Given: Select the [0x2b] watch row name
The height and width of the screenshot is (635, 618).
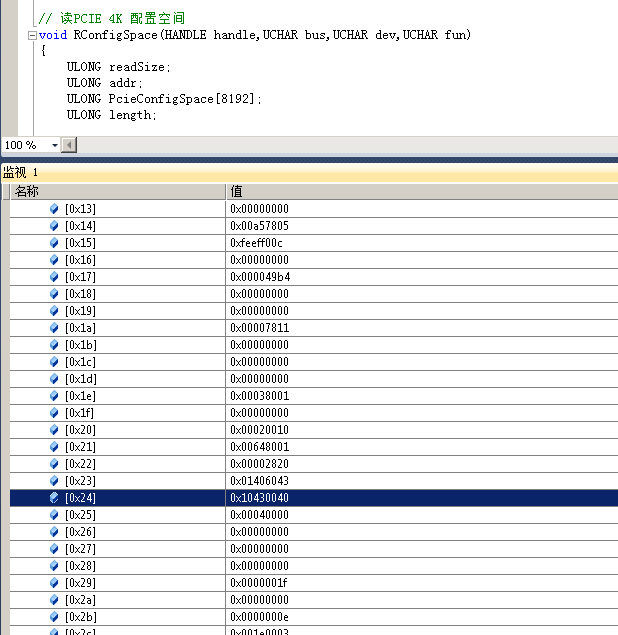Looking at the screenshot, I should click(x=81, y=617).
